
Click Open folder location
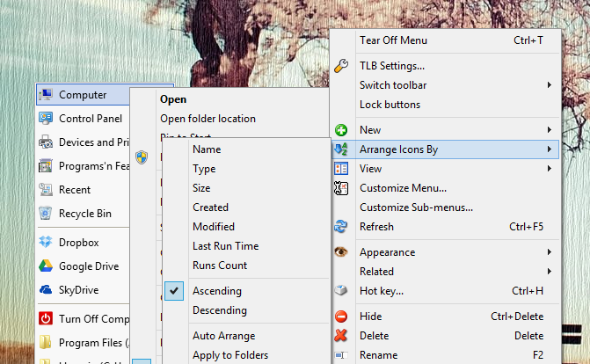208,119
